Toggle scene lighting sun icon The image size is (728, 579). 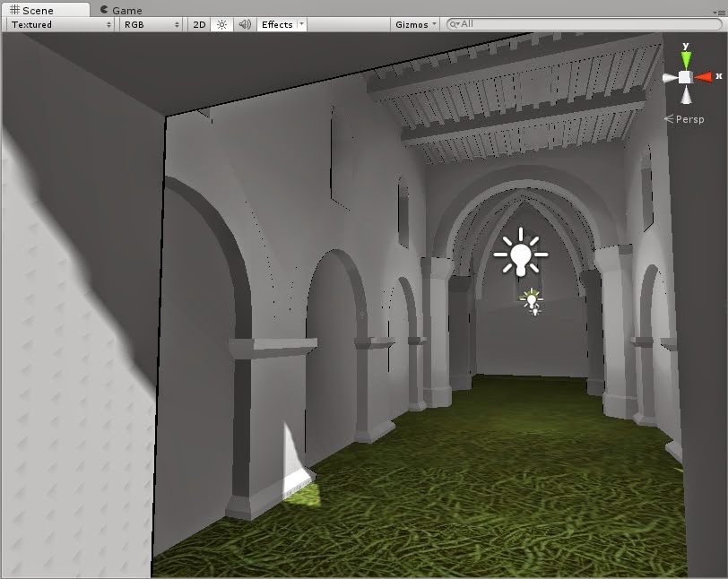[x=222, y=24]
